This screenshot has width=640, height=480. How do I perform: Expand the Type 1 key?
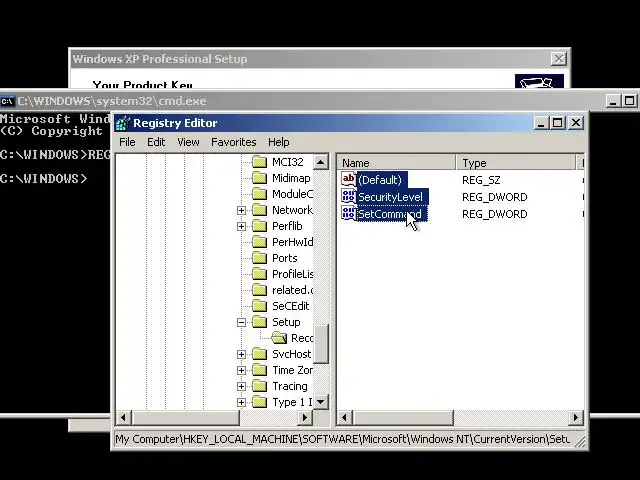click(241, 402)
